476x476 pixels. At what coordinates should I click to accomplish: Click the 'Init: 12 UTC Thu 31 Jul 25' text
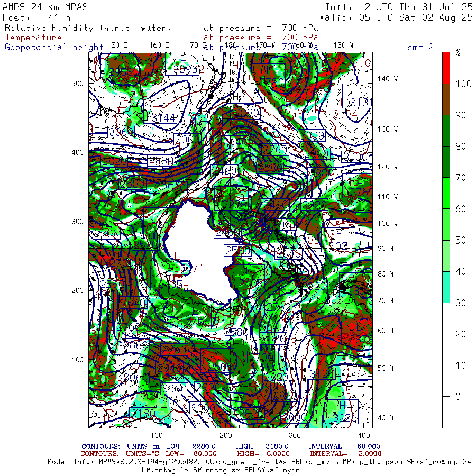point(399,7)
